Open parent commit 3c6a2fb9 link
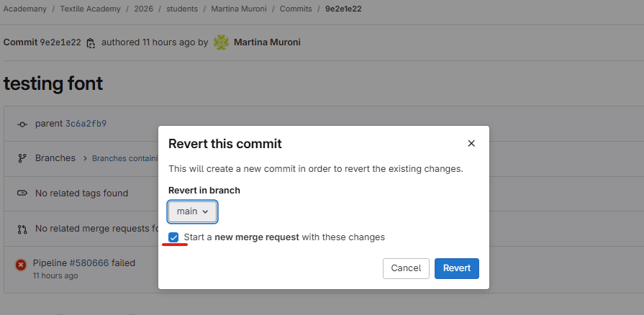The image size is (644, 315). 86,124
